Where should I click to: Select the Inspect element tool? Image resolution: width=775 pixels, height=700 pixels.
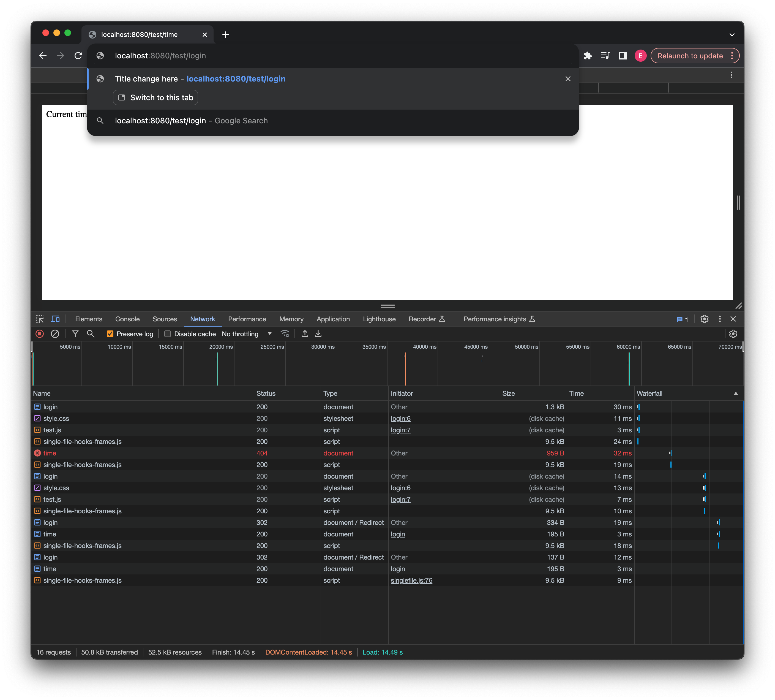(40, 319)
